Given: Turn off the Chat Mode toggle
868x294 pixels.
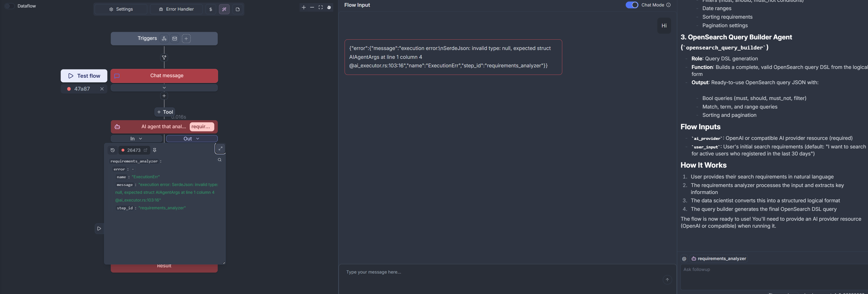Looking at the screenshot, I should [631, 5].
